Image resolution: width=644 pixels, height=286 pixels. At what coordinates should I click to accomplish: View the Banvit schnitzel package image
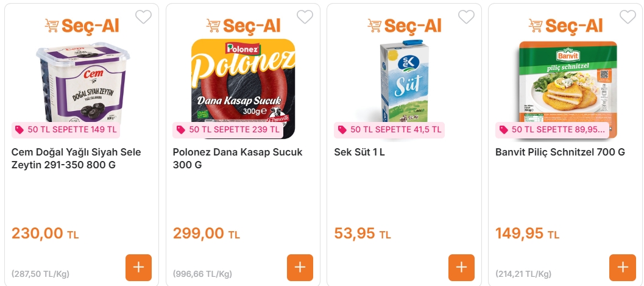click(x=566, y=82)
